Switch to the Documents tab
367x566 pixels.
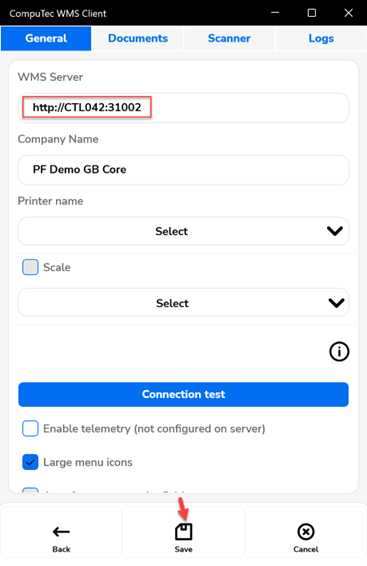coord(138,38)
